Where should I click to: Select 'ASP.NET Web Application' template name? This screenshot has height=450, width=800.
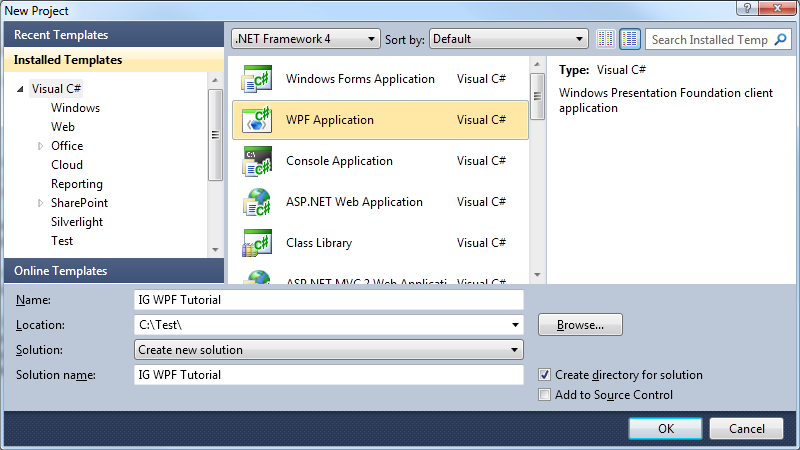(x=354, y=202)
